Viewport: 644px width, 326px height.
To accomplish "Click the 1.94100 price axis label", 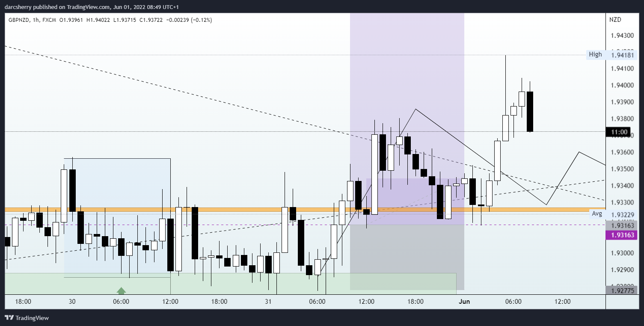I will click(x=623, y=68).
